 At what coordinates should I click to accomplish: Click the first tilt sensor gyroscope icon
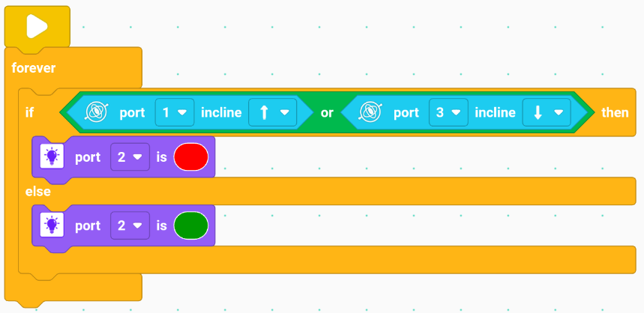(97, 112)
